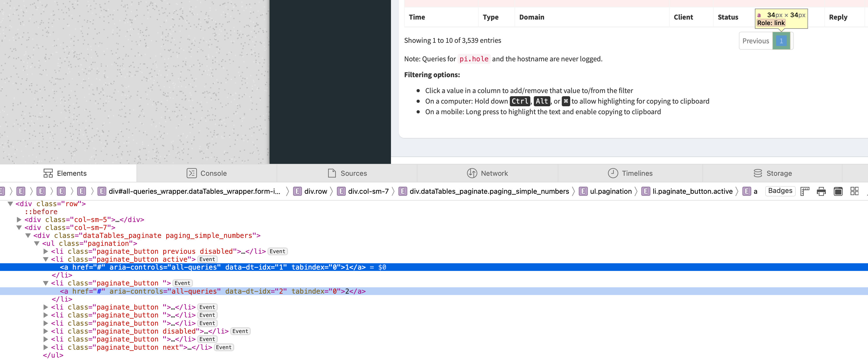Collapse the div class="row" node
Image resolution: width=868 pixels, height=360 pixels.
coord(10,204)
